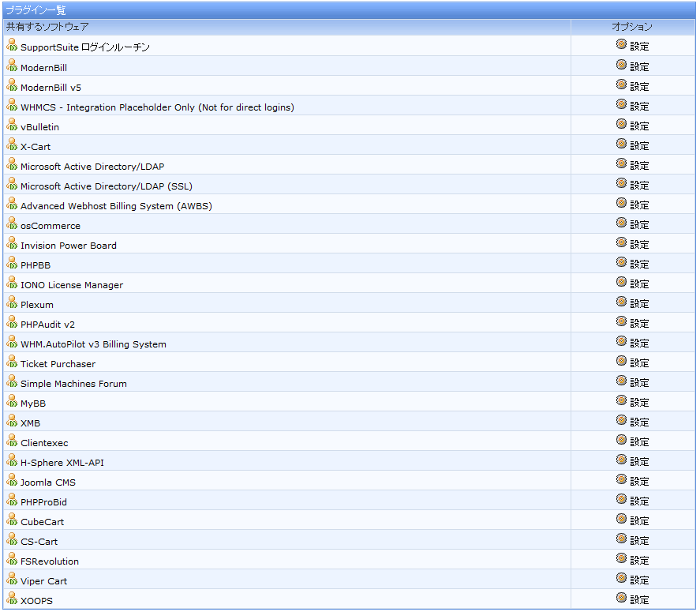Click the plugin icon beside MyBB
The width and height of the screenshot is (700, 612).
coord(12,401)
